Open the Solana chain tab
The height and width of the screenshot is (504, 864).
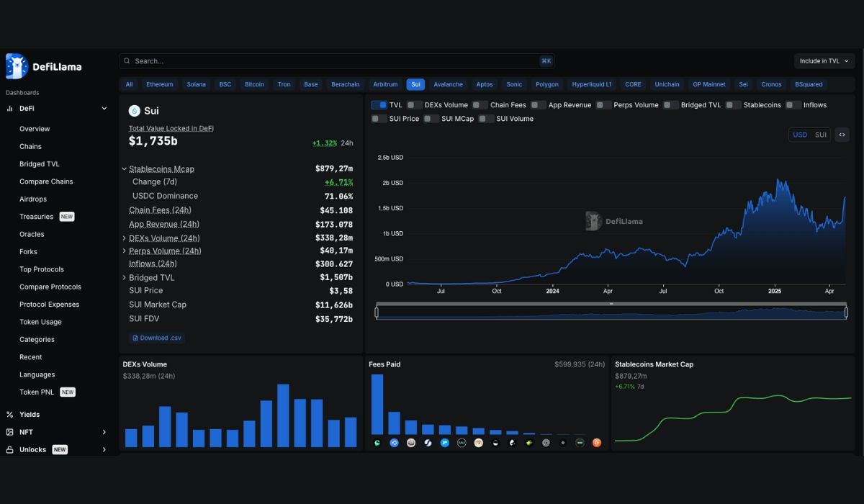click(196, 84)
